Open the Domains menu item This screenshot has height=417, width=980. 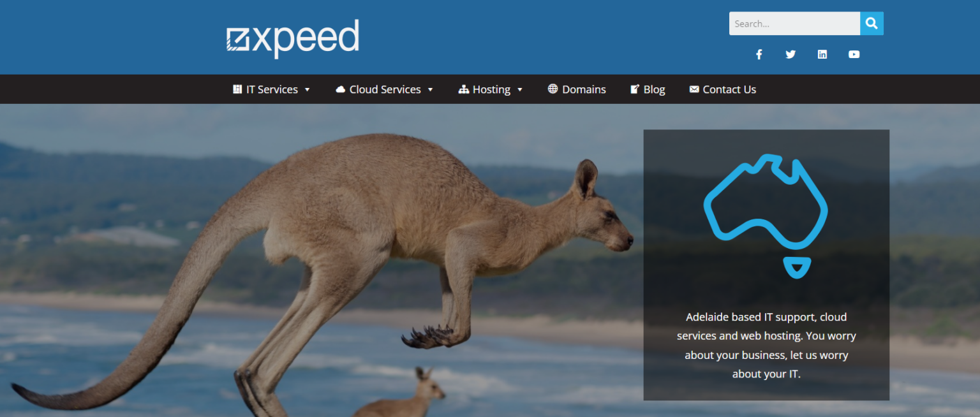click(584, 89)
